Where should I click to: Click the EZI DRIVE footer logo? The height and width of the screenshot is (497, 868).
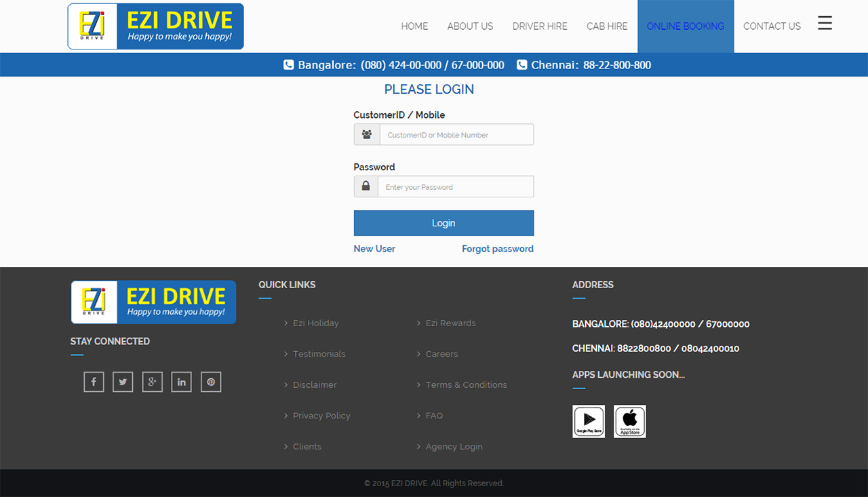click(x=153, y=302)
